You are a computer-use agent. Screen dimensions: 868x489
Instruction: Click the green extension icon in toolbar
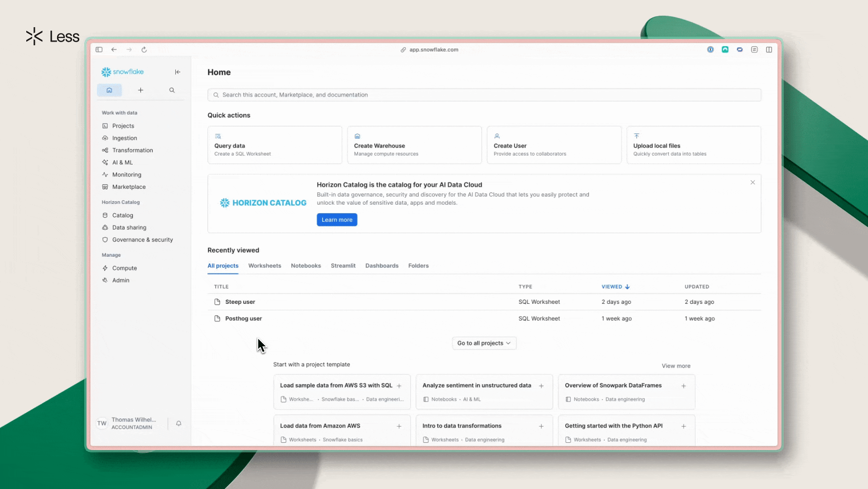pyautogui.click(x=725, y=50)
